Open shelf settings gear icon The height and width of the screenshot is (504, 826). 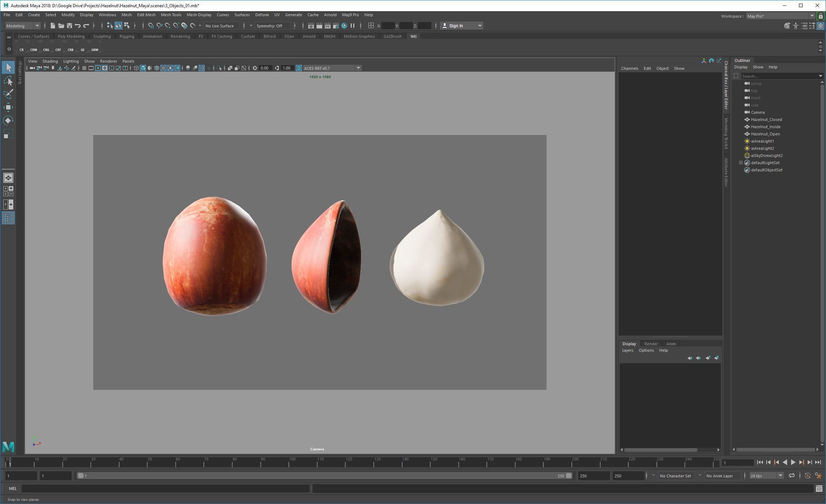pyautogui.click(x=9, y=49)
